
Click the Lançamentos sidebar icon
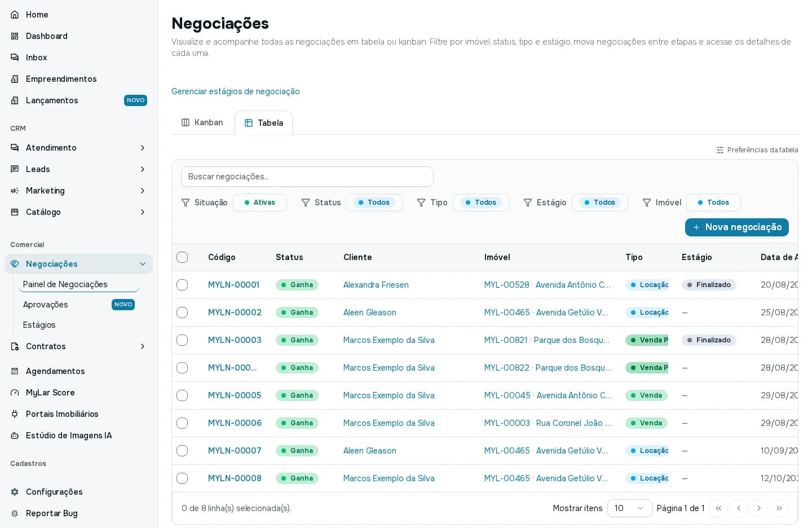tap(15, 100)
